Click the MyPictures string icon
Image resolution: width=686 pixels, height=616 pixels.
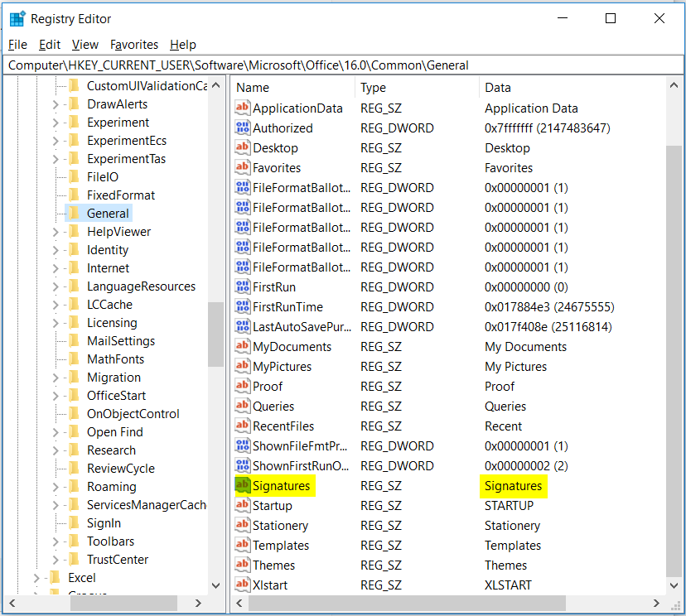coord(243,366)
